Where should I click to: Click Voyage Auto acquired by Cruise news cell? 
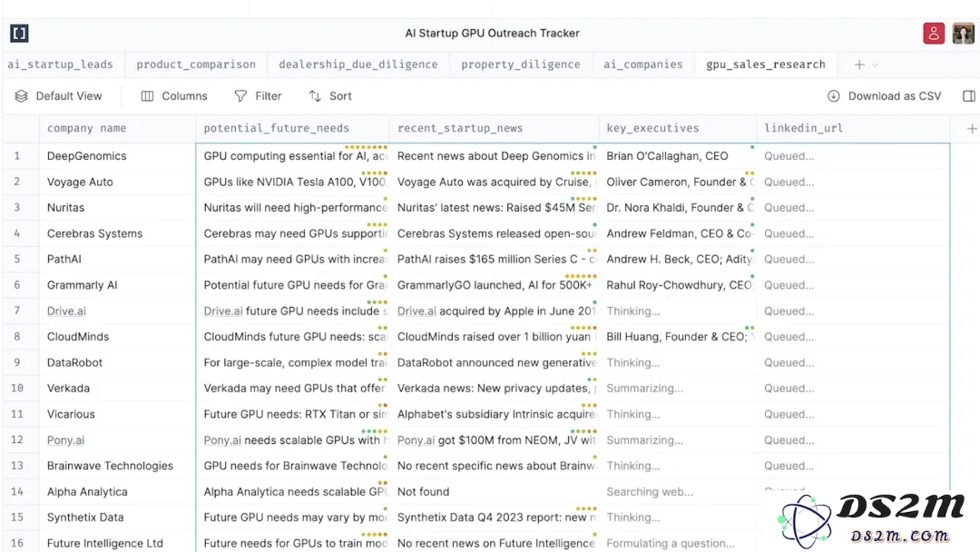[x=494, y=182]
